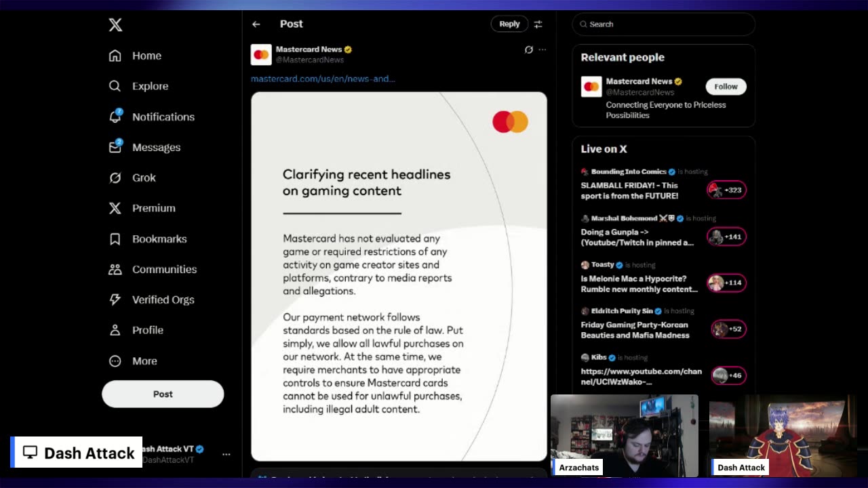Viewport: 868px width, 488px height.
Task: Go back with the left arrow icon
Action: coord(256,24)
